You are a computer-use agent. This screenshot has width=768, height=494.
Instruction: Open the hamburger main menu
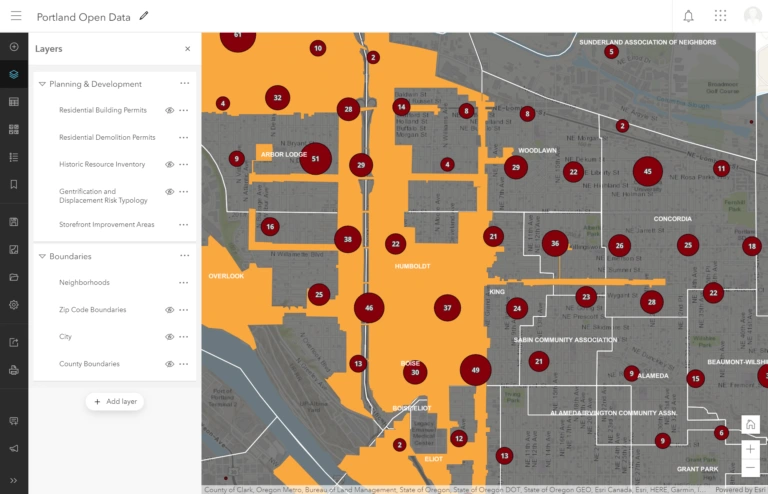click(16, 16)
